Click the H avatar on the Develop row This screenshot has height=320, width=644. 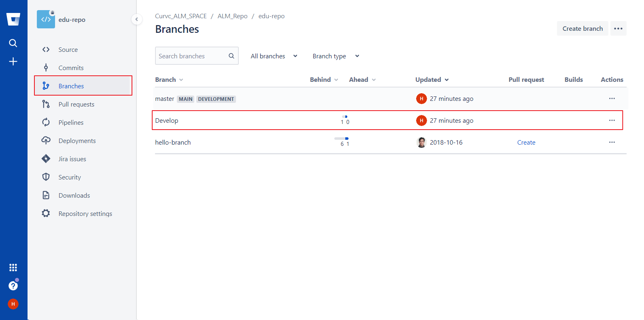point(421,120)
